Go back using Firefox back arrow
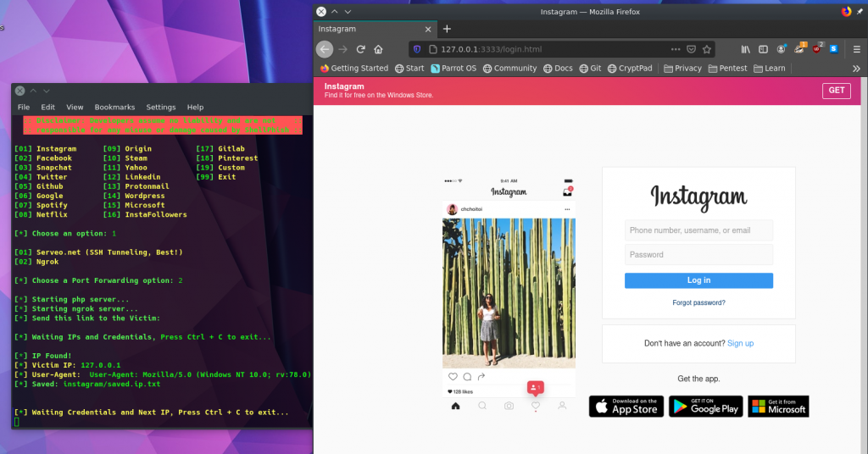Screen dimensions: 868x454 [325, 49]
